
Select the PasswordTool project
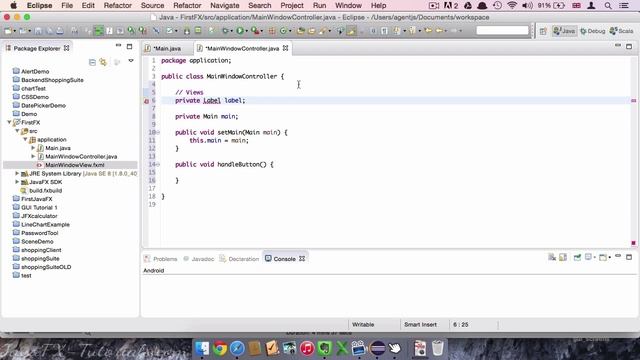(40, 233)
